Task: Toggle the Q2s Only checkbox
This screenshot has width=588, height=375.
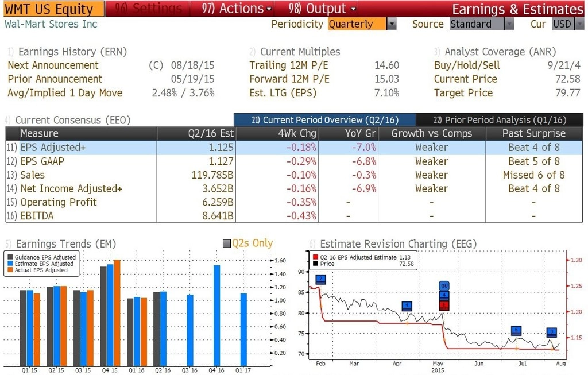Action: click(226, 243)
